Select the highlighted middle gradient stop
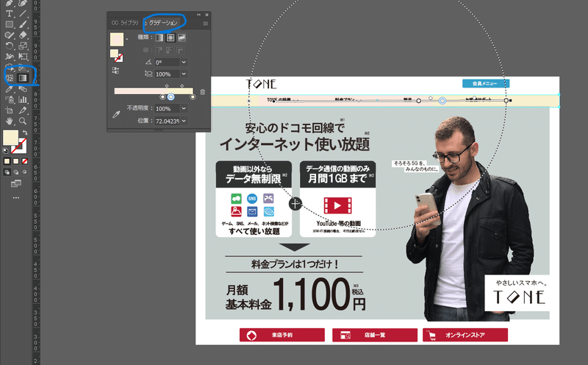 (171, 97)
